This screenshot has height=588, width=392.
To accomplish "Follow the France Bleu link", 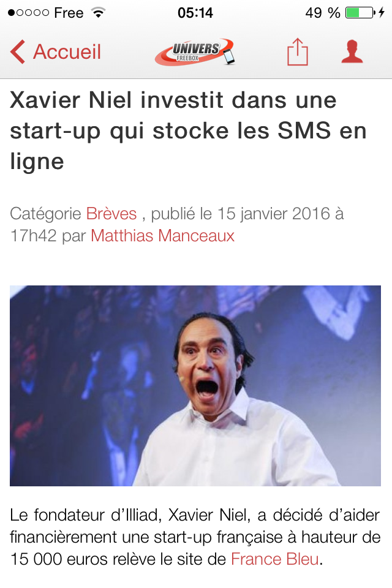I will pyautogui.click(x=275, y=559).
